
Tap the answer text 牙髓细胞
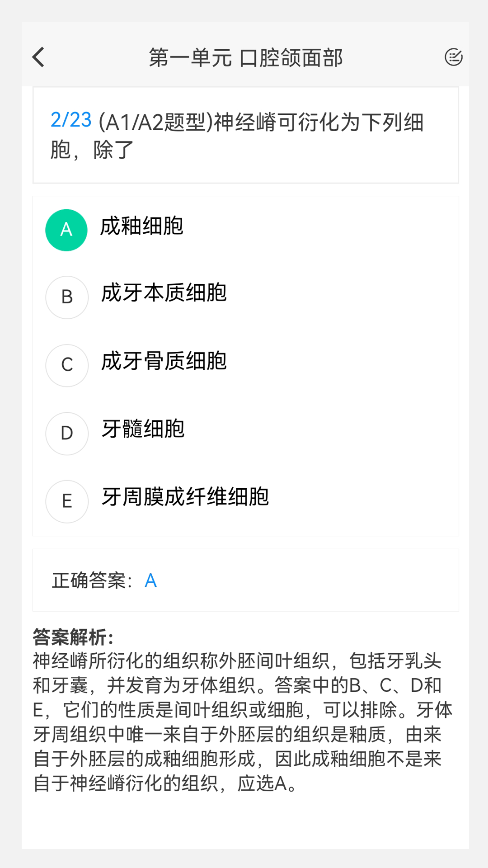click(143, 429)
